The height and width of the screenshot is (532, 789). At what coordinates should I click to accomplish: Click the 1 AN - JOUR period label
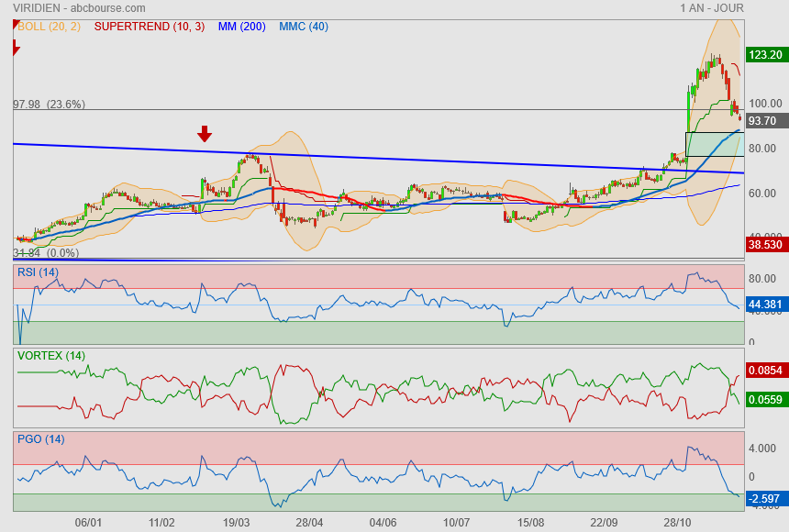[712, 8]
